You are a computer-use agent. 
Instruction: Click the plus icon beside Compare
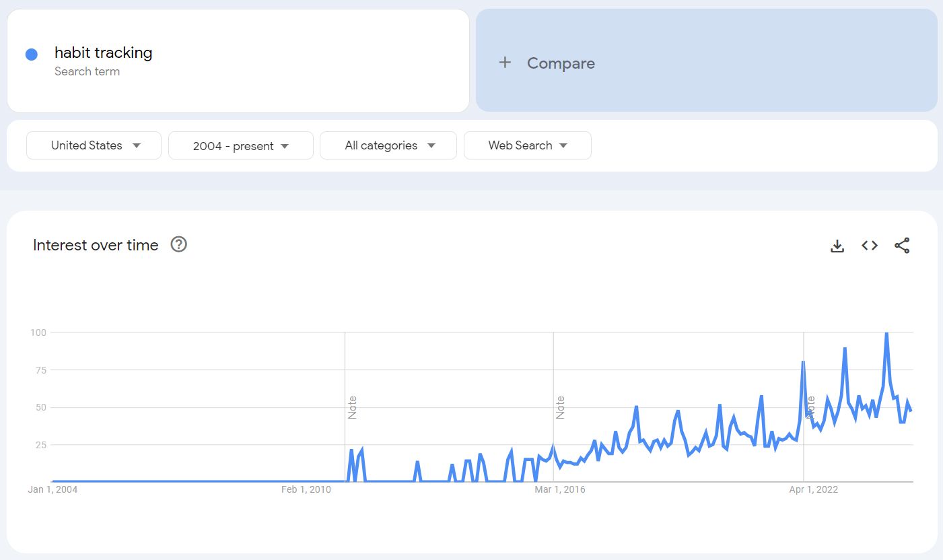[x=505, y=63]
